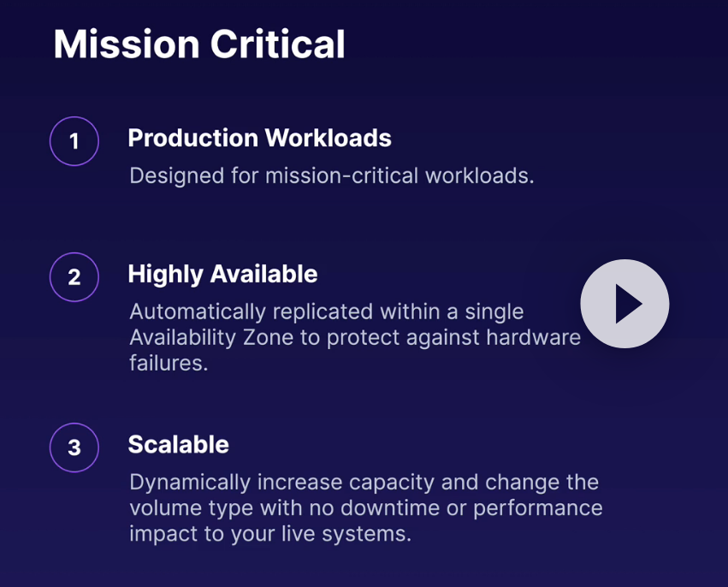This screenshot has height=587, width=728.
Task: Click the words 'live systems' in description
Action: click(x=351, y=534)
